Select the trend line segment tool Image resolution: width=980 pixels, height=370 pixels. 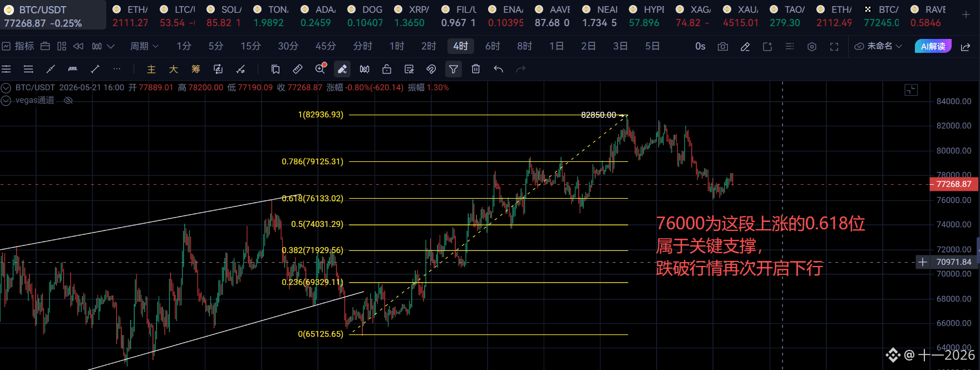[x=51, y=69]
